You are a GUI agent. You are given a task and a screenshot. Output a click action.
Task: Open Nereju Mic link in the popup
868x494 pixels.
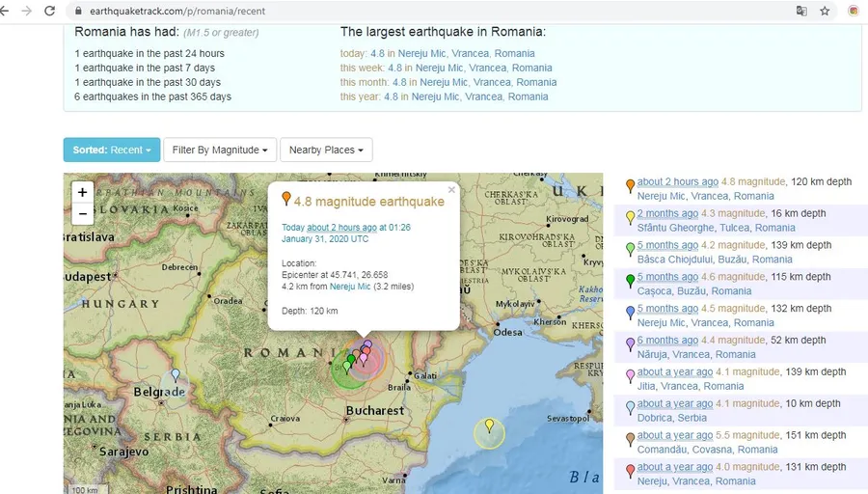point(350,287)
